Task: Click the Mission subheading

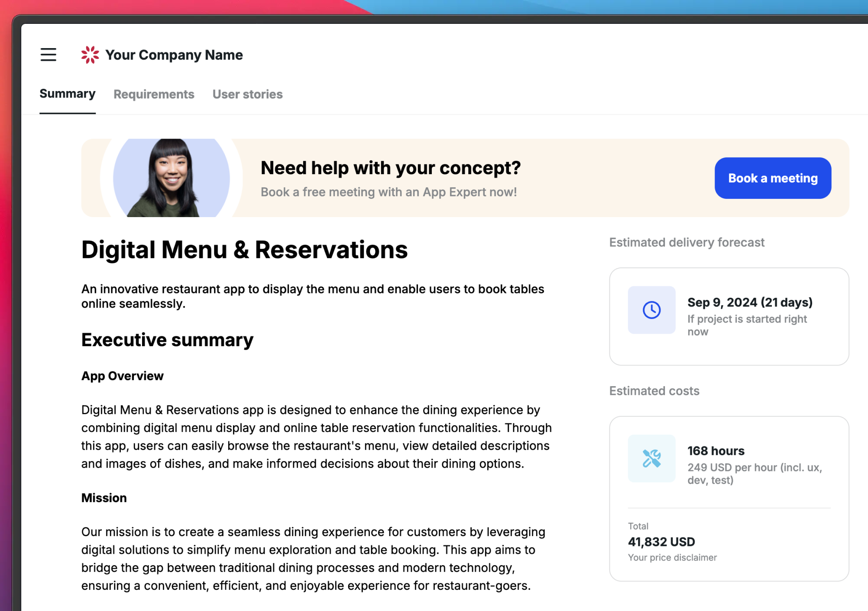Action: tap(104, 498)
